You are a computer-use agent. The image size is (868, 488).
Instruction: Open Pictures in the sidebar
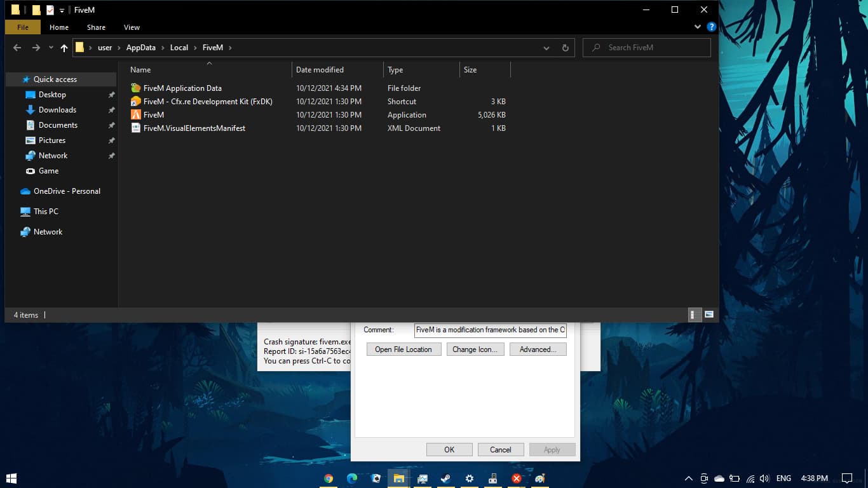(x=52, y=140)
